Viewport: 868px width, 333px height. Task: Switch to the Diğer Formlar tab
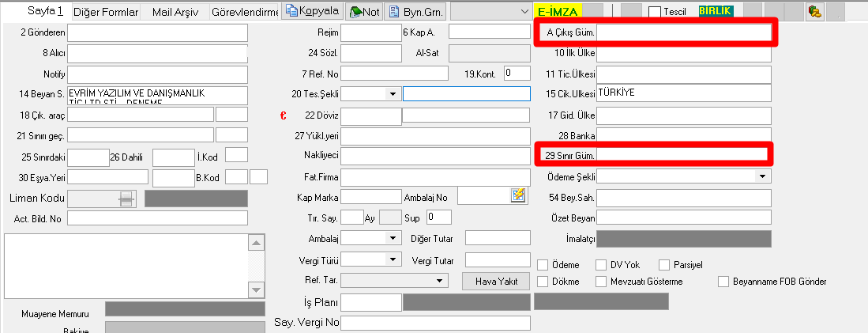pyautogui.click(x=106, y=12)
